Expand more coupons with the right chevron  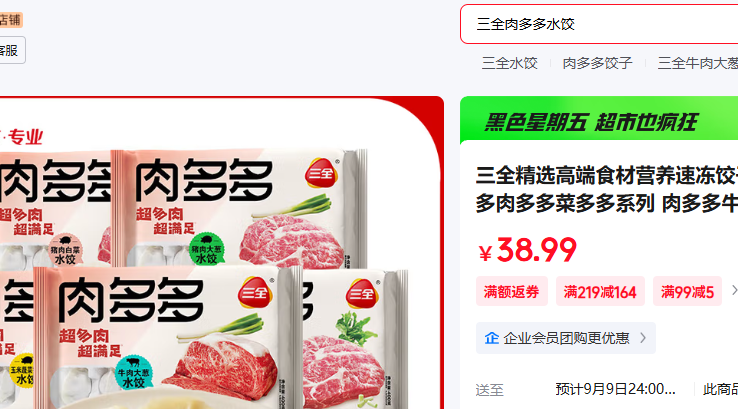click(734, 291)
